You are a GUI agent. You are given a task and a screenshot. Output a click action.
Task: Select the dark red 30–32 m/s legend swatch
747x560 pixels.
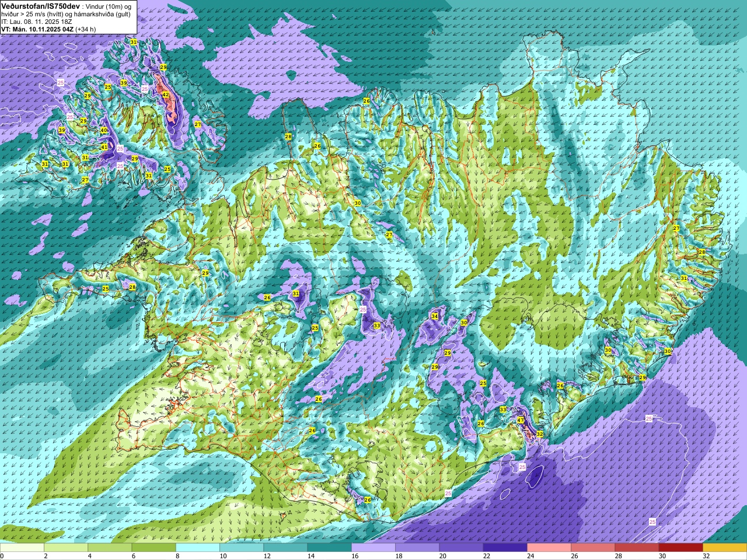tap(681, 548)
